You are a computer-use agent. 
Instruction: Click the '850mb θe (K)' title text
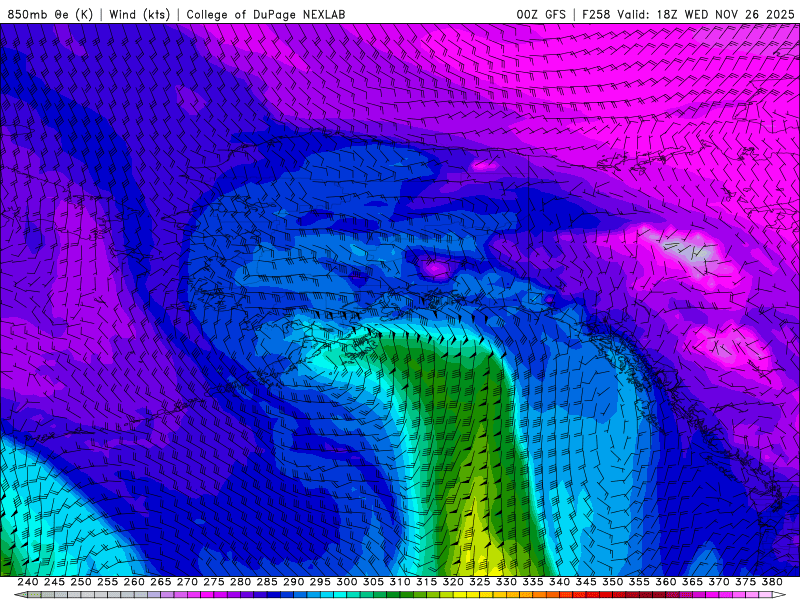point(50,14)
